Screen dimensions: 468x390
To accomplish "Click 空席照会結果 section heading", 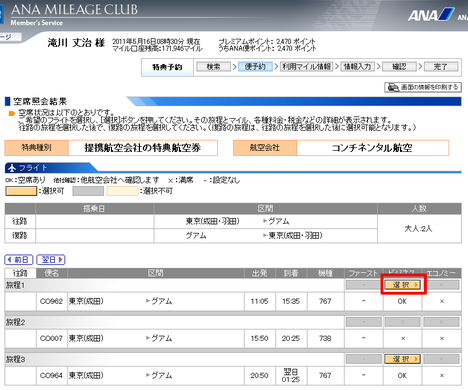I will (40, 101).
